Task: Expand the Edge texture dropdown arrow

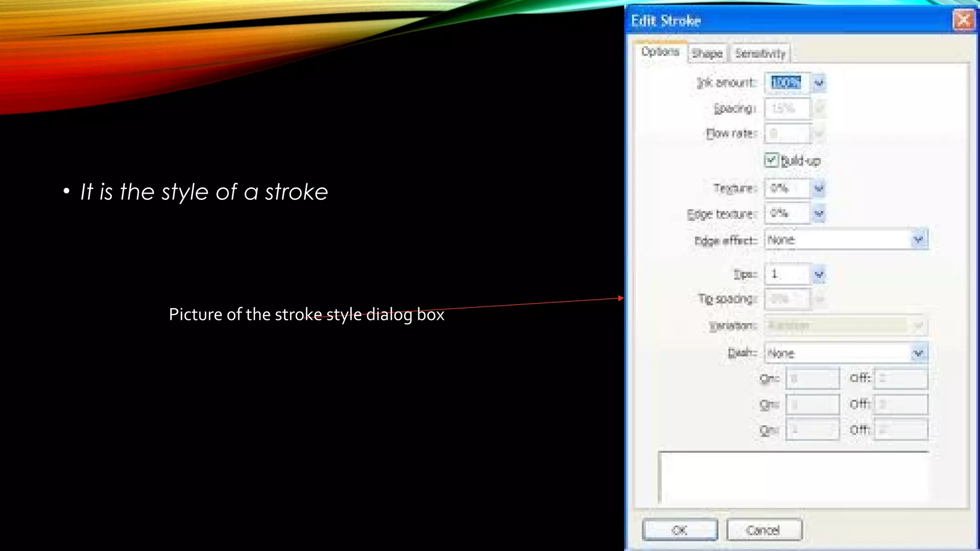Action: tap(819, 213)
